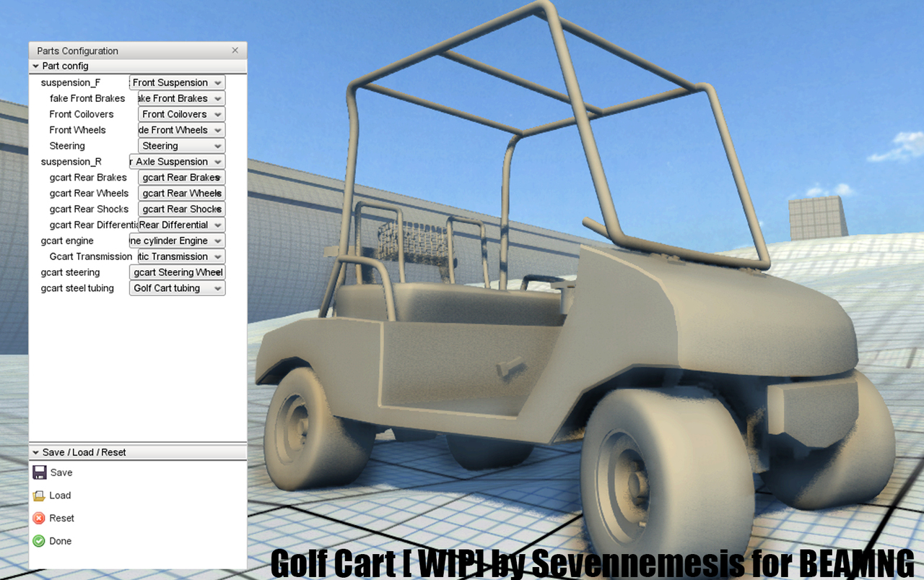The image size is (924, 580).
Task: Open the Golf Cart tubing dropdown
Action: [x=177, y=288]
